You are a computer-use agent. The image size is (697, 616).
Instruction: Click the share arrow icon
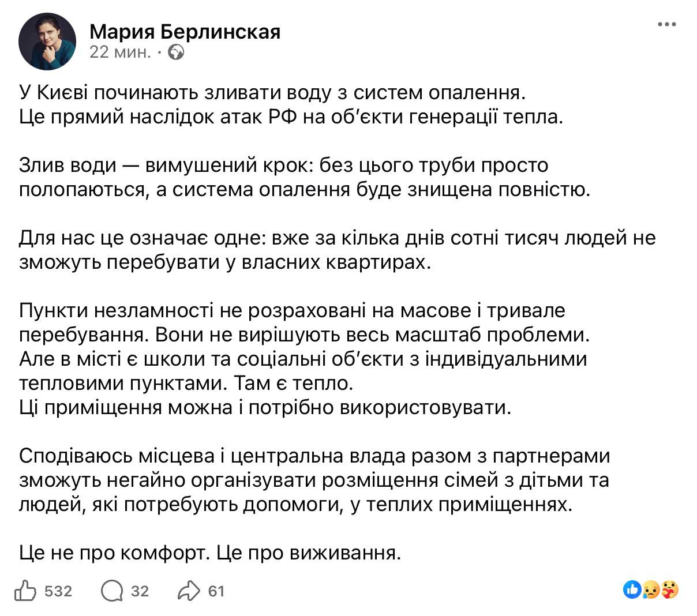tap(189, 591)
